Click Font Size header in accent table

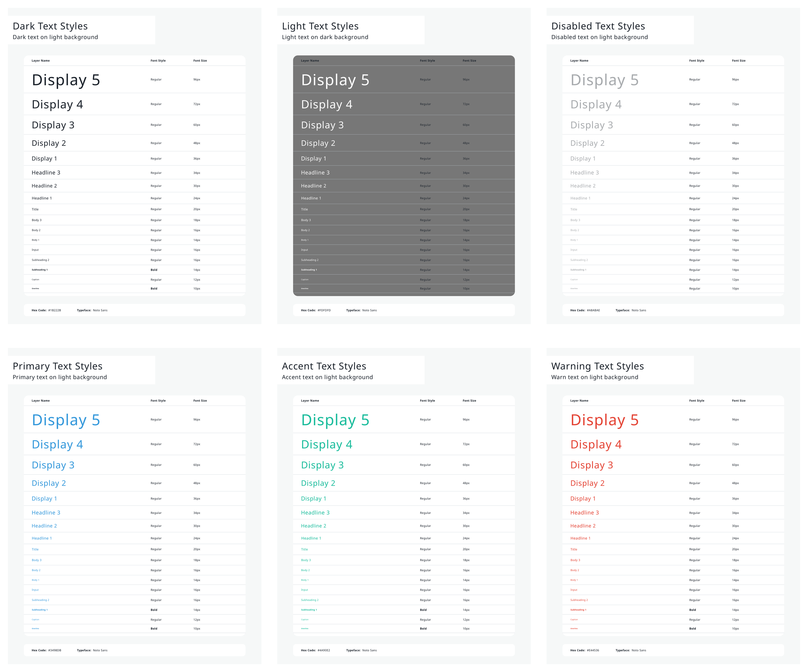click(x=469, y=401)
